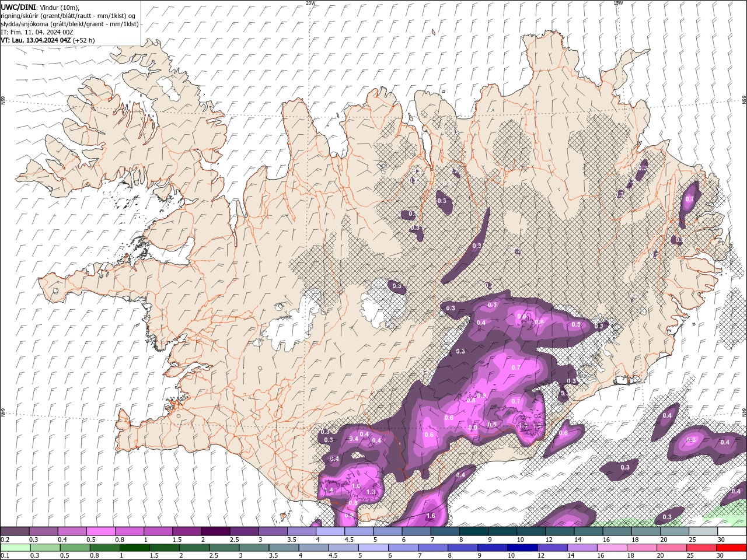
Task: Click the "1.6" precipitation value on the map
Action: click(431, 516)
